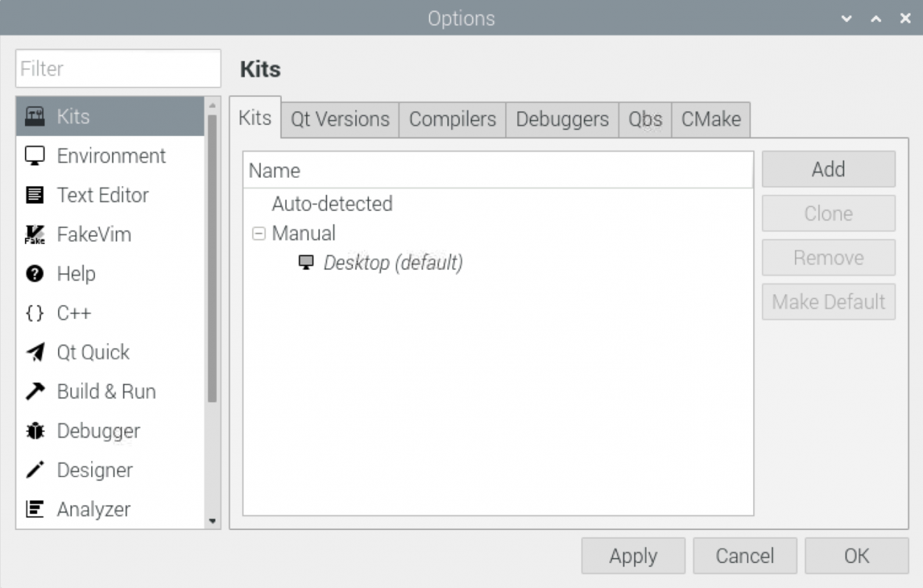Click the Text Editor icon
Image resolution: width=923 pixels, height=588 pixels.
tap(35, 196)
